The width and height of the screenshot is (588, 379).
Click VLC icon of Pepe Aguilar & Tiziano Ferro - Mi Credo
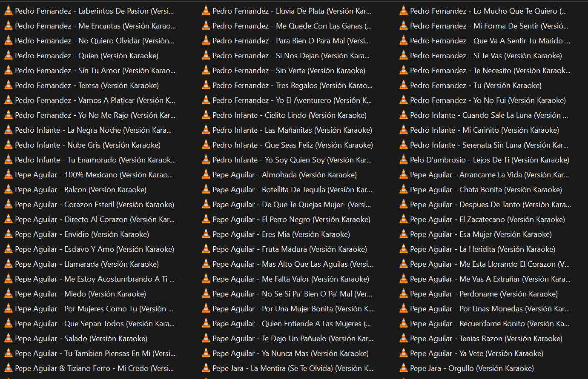[x=8, y=368]
